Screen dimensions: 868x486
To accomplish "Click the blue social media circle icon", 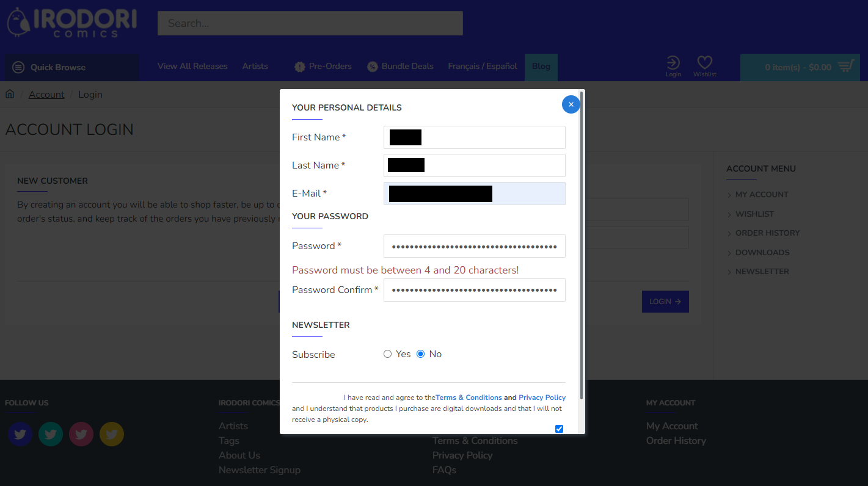I will 20,434.
